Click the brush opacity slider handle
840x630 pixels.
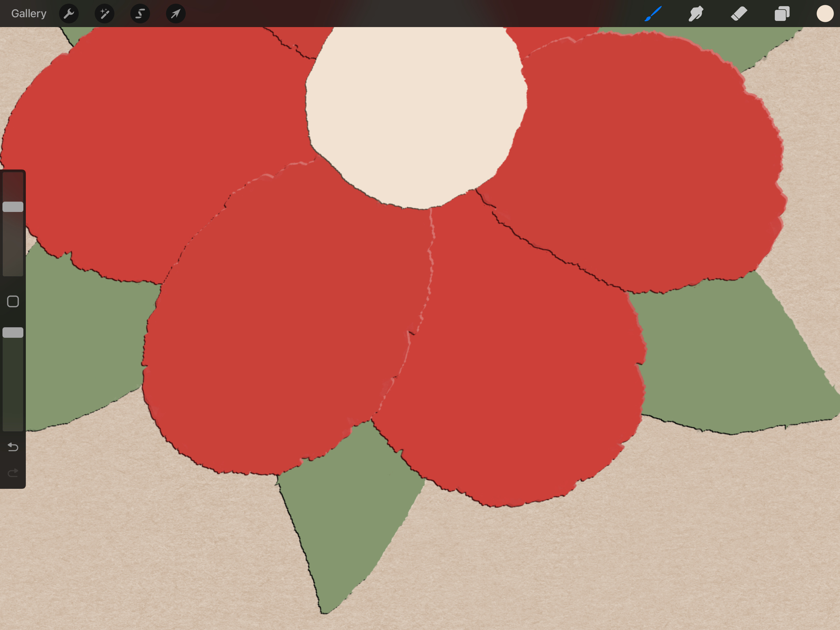click(x=13, y=333)
